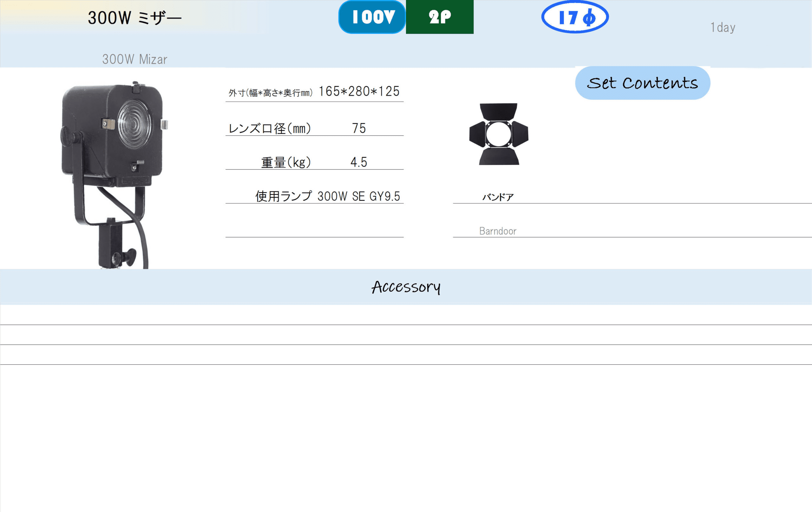Click the 外寸(幅*高さ*奥行mm) label
Viewport: 812px width, 512px height.
coord(271,93)
